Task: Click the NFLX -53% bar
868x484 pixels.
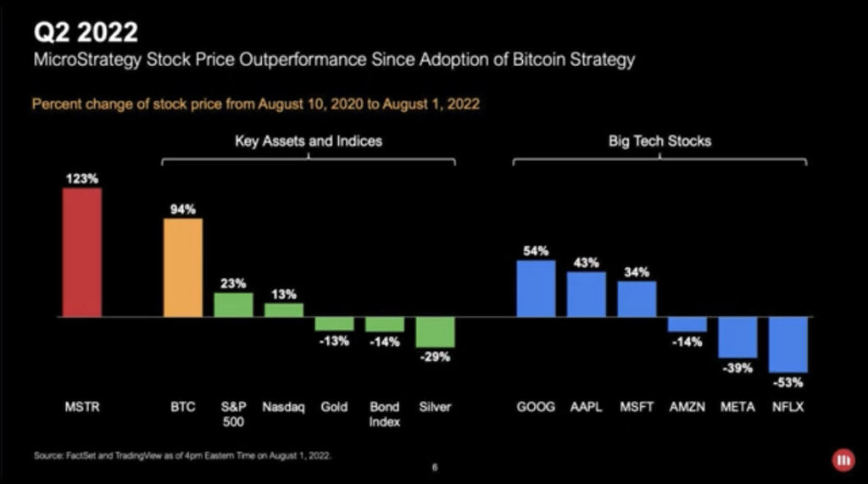Action: tap(788, 345)
